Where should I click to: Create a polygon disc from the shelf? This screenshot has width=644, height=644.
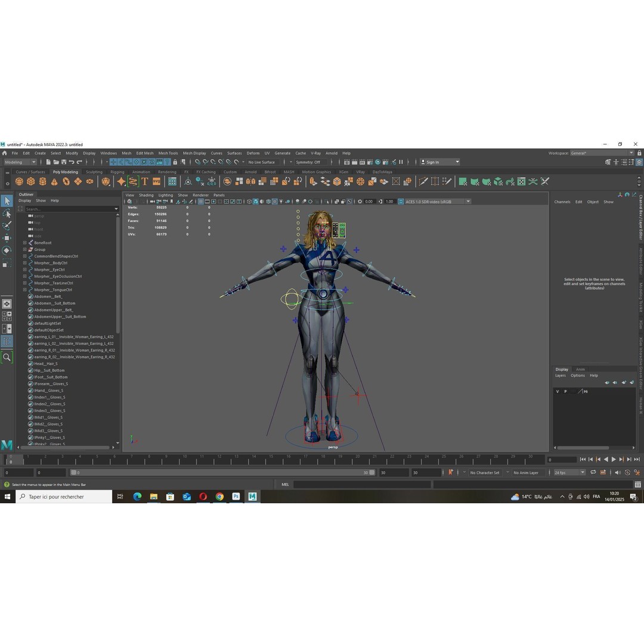point(89,181)
